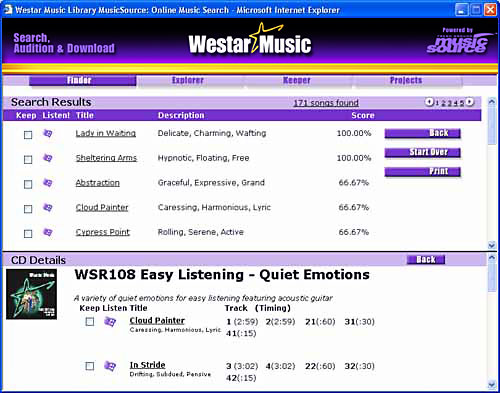Check Keep box for Abstraction
Image resolution: width=500 pixels, height=393 pixels.
(28, 184)
